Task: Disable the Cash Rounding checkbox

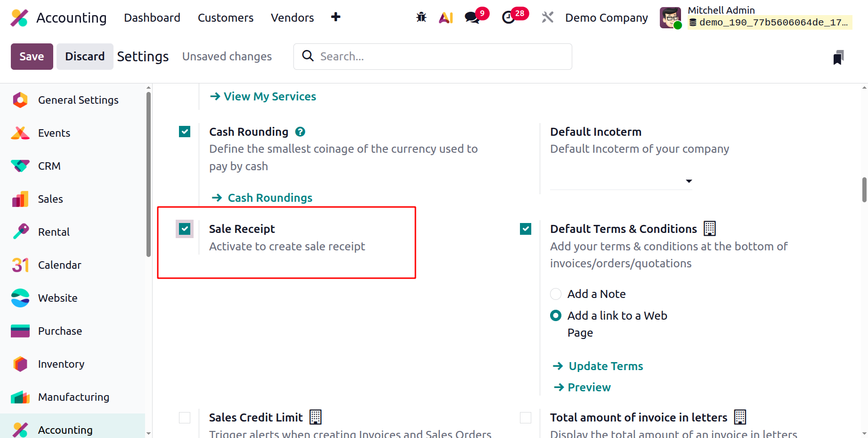Action: [x=185, y=132]
